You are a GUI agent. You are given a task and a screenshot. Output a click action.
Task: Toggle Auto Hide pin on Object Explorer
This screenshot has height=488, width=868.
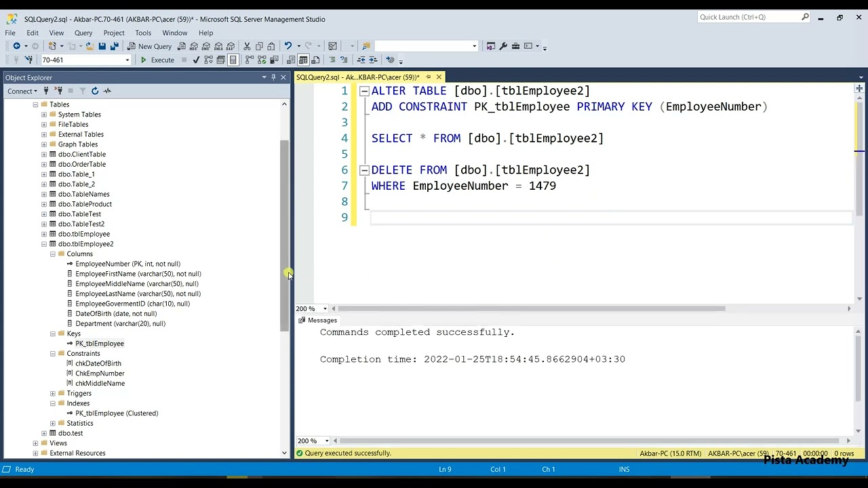(x=273, y=77)
